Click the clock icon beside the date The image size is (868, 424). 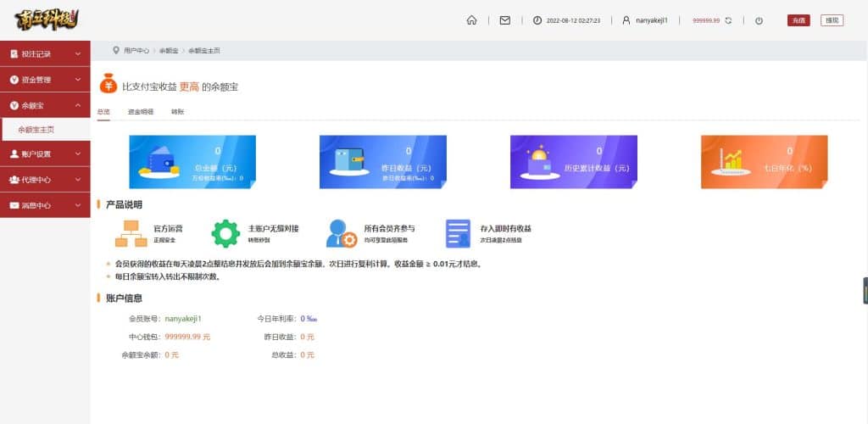point(537,20)
